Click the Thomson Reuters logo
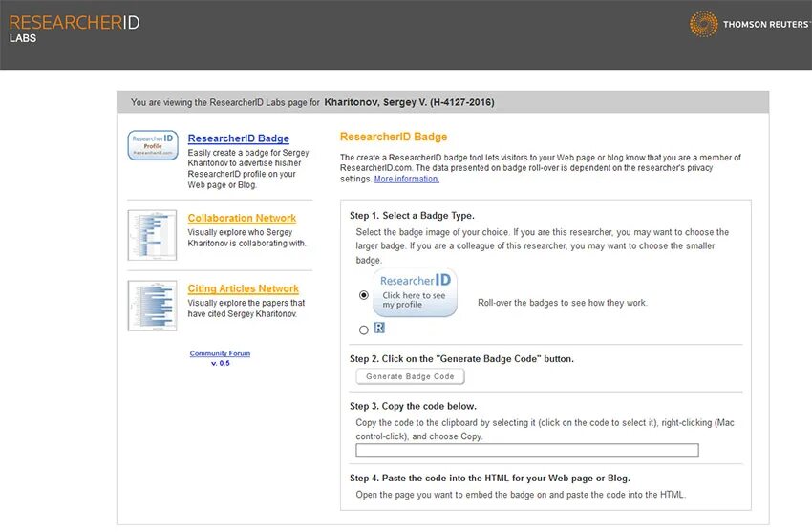The height and width of the screenshot is (532, 812). pos(749,24)
